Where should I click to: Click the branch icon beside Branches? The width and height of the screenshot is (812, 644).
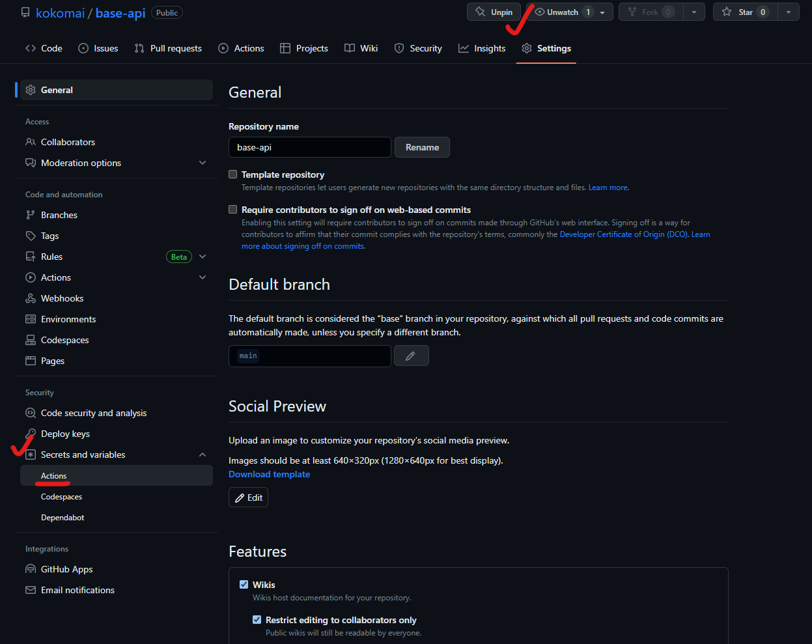pyautogui.click(x=31, y=215)
